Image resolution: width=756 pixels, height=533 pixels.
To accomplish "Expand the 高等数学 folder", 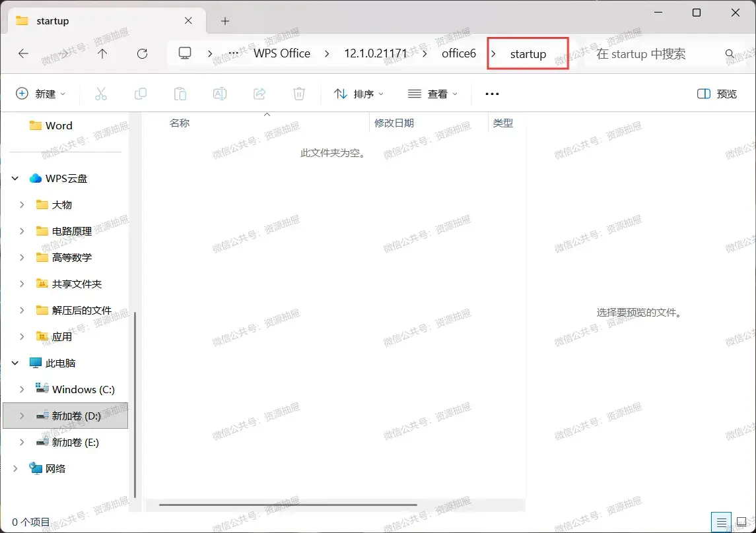I will 22,257.
